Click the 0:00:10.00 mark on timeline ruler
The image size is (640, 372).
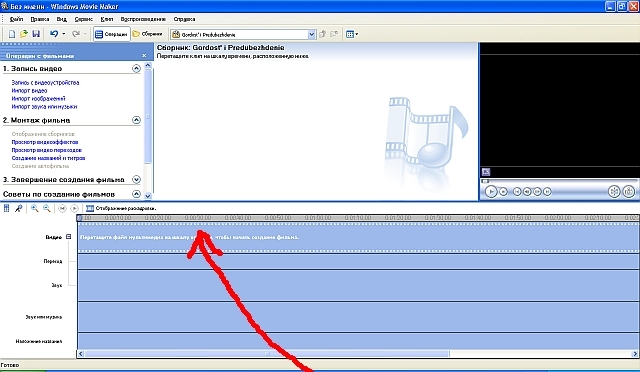[118, 218]
